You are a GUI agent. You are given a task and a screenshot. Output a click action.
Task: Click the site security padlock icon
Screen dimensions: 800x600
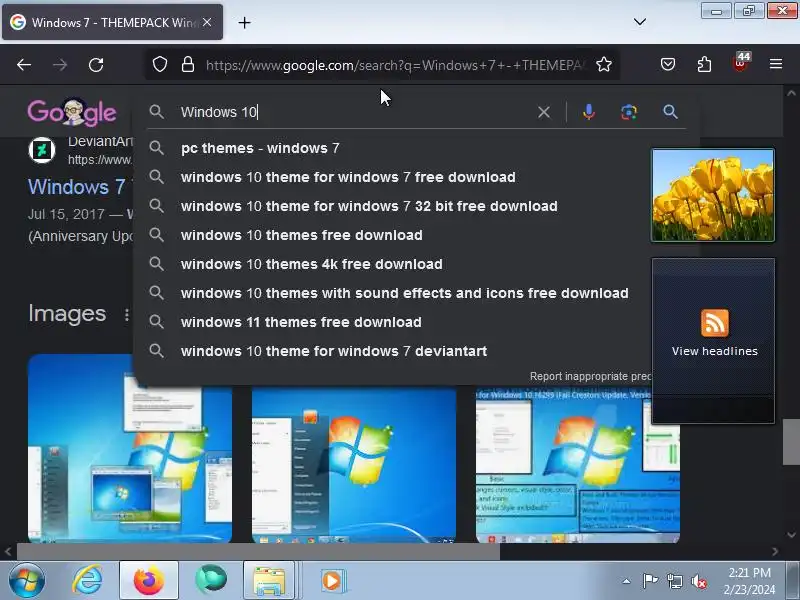click(188, 65)
